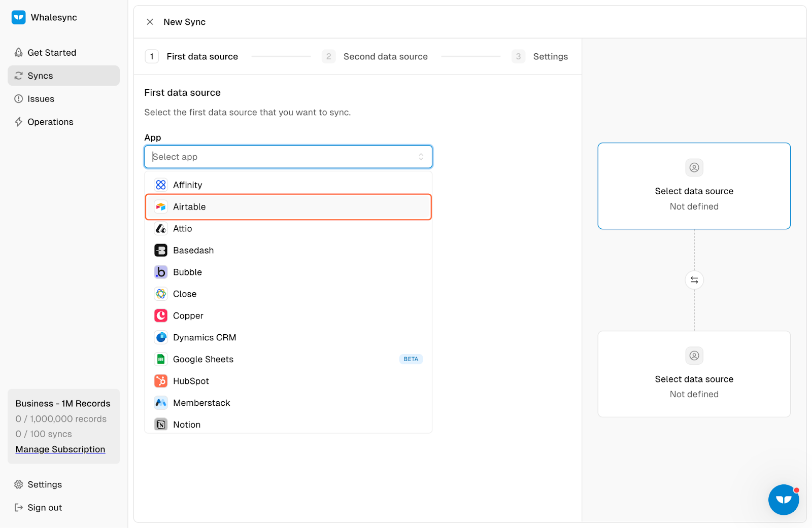Click the Whalesync logo icon
This screenshot has height=528, width=812.
coord(19,17)
